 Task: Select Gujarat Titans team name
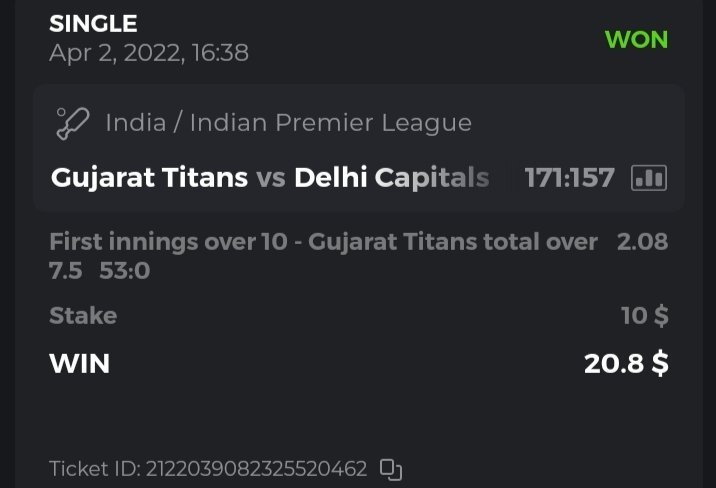[149, 178]
